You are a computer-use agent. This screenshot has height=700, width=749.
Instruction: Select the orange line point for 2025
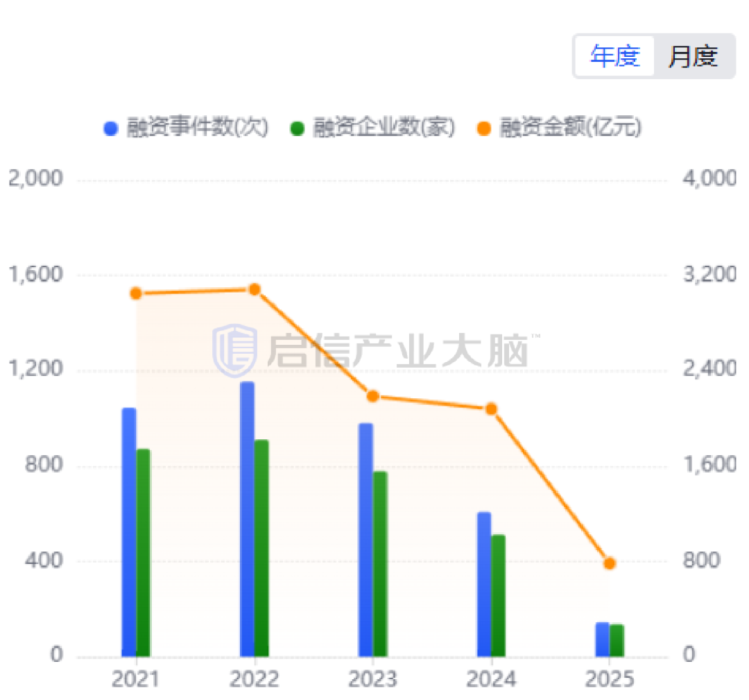coord(610,563)
